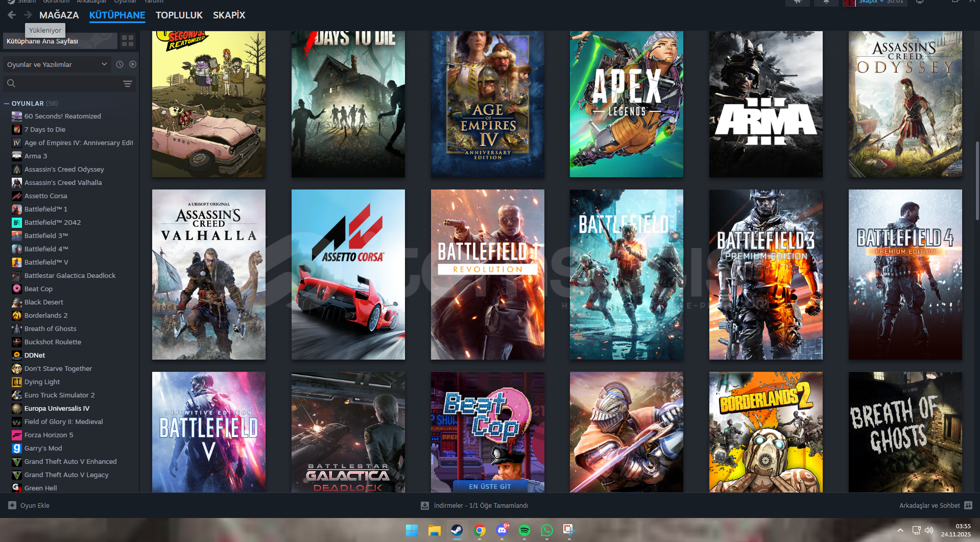
Task: Click the Dying Light list icon
Action: [17, 382]
